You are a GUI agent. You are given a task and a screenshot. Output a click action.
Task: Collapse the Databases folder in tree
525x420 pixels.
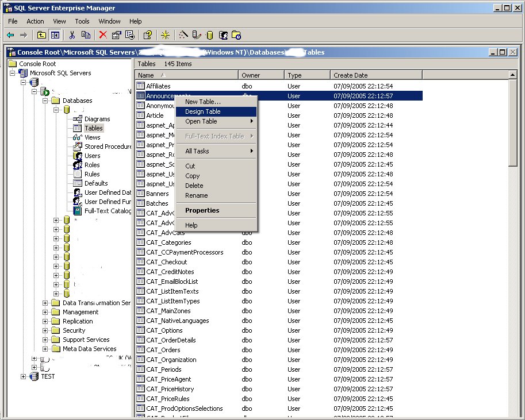point(46,101)
